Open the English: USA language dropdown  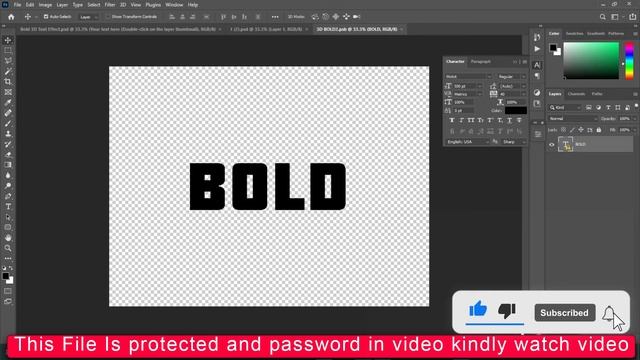click(468, 142)
